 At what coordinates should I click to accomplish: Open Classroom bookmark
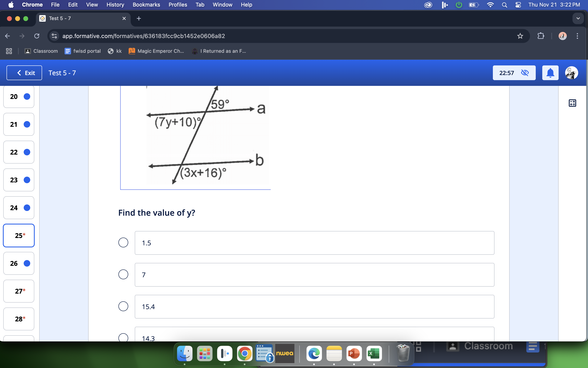(41, 51)
